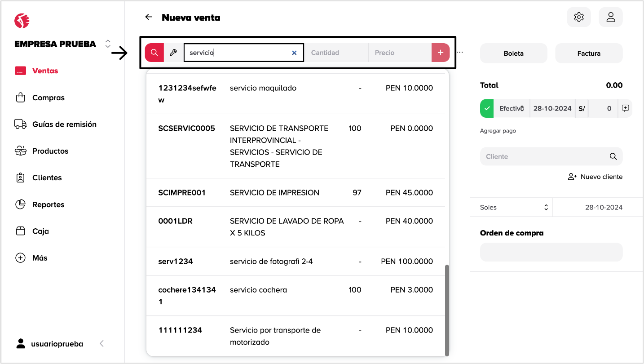Go back with the left arrow icon

[149, 17]
